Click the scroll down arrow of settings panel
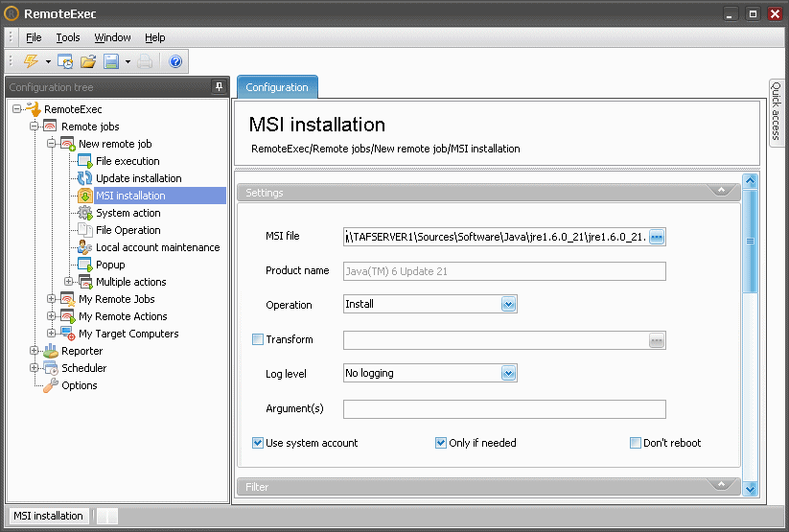Screen dimensions: 789x532 [x=751, y=489]
